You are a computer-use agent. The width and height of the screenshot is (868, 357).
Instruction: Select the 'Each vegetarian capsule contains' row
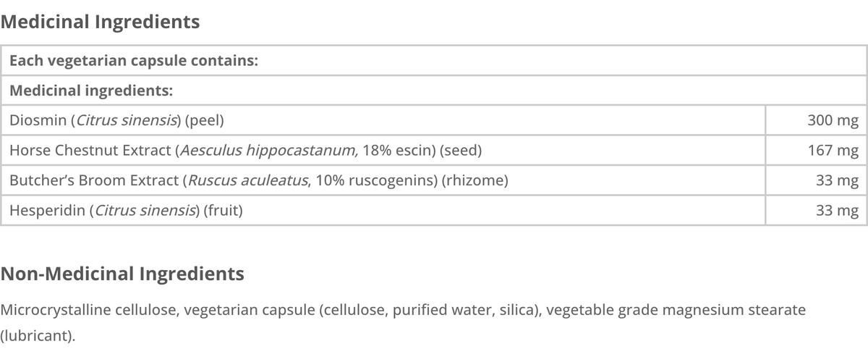(x=433, y=60)
